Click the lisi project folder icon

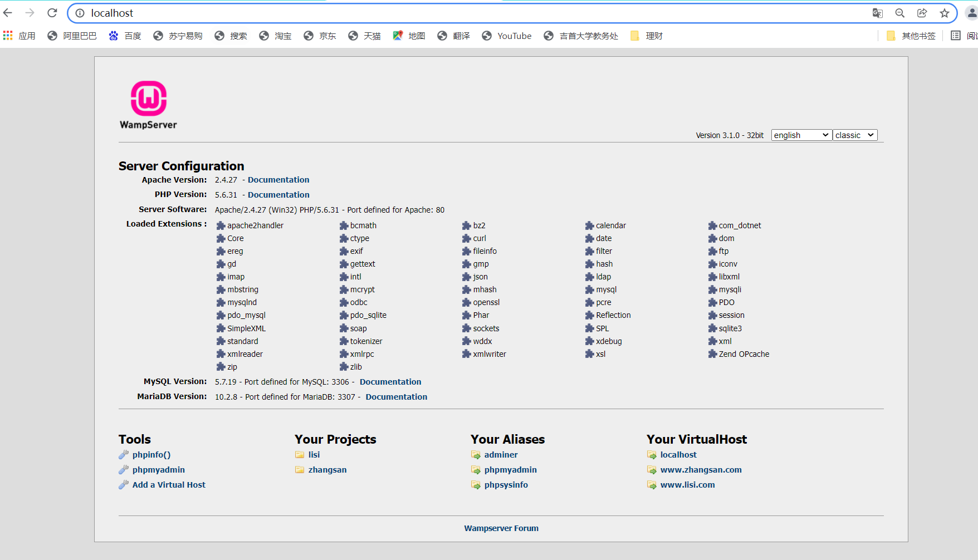click(300, 455)
